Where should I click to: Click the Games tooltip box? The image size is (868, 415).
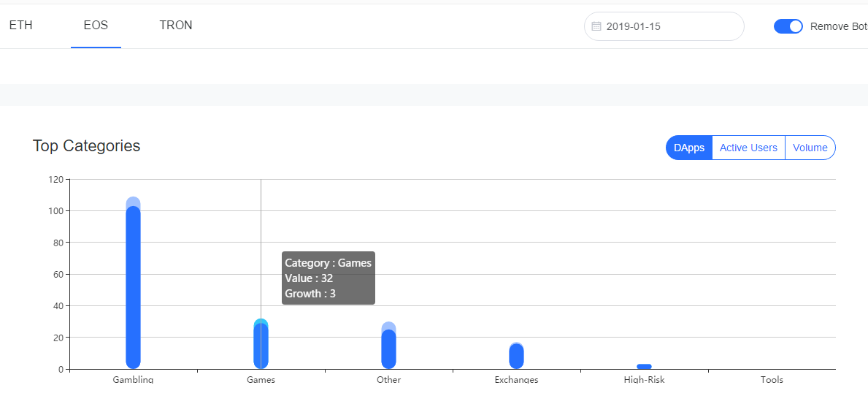pyautogui.click(x=329, y=278)
